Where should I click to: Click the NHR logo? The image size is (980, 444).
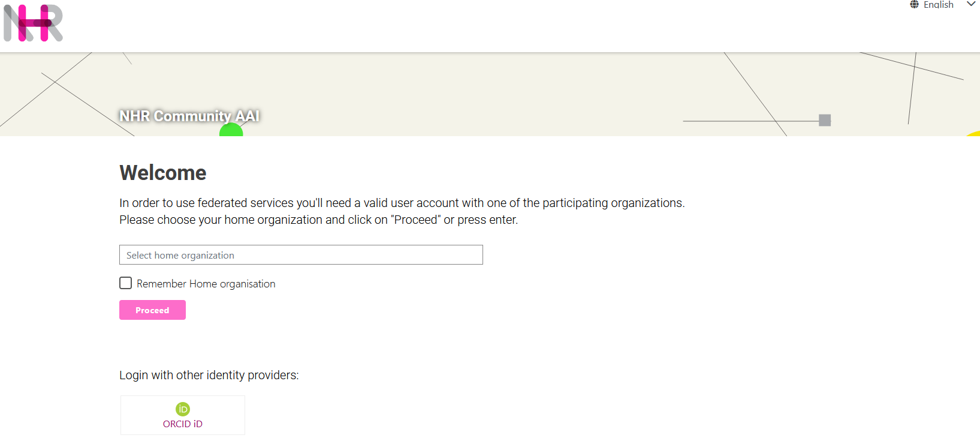coord(33,23)
